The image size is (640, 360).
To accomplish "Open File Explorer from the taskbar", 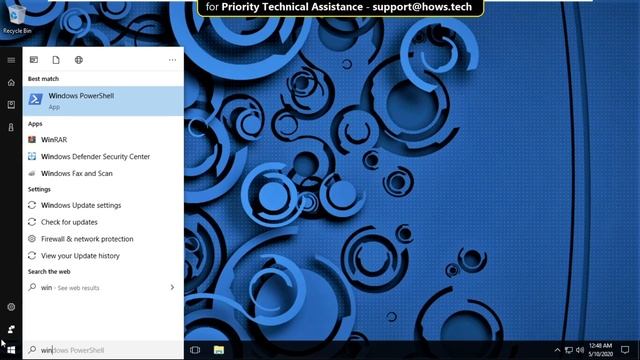I will (219, 350).
